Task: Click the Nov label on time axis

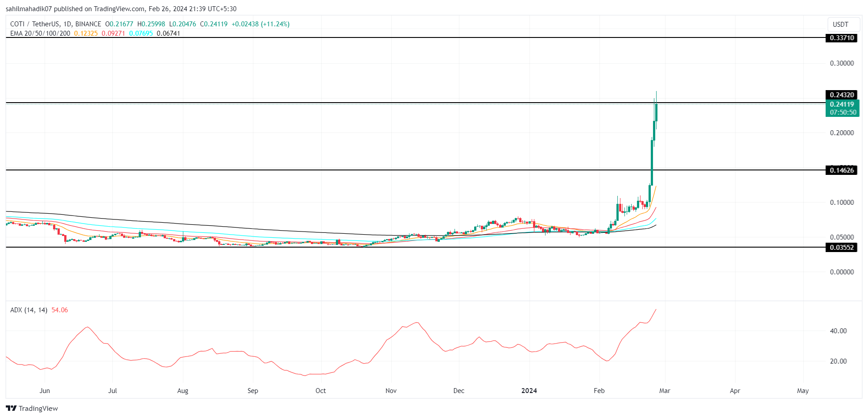Action: pyautogui.click(x=391, y=391)
